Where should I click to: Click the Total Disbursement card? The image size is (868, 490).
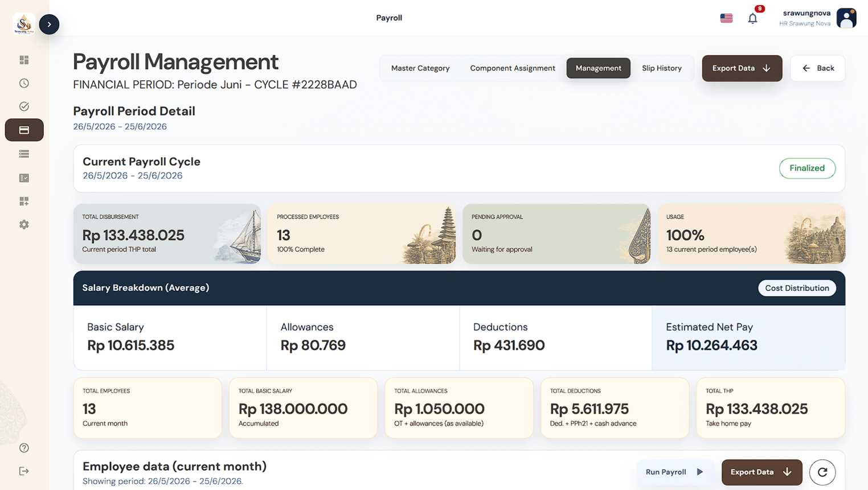(x=167, y=234)
